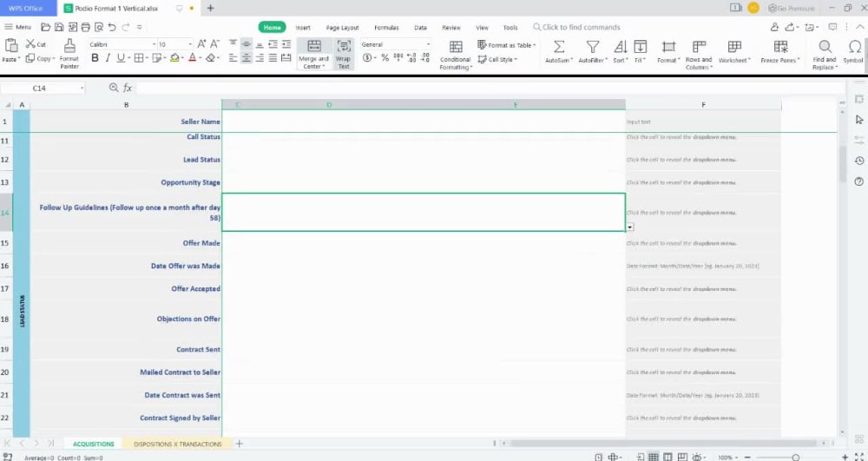Expand the Cell Style dropdown
868x461 pixels.
pos(516,59)
